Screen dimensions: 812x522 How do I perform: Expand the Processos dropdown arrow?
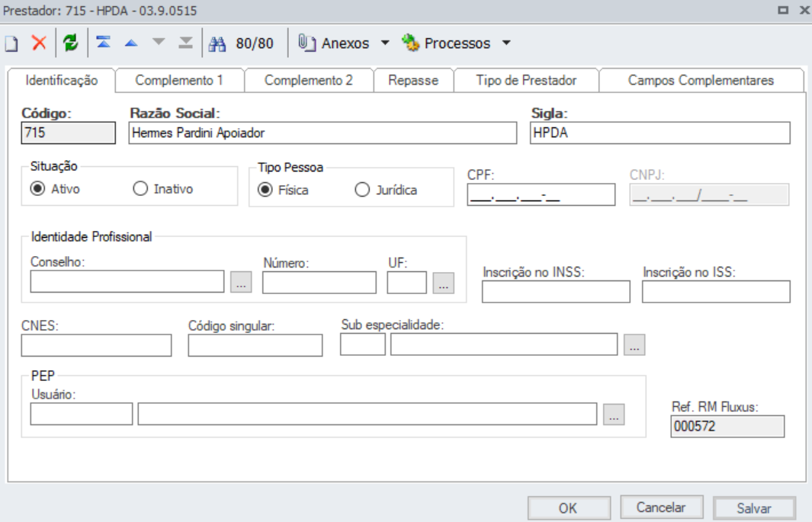[x=506, y=43]
